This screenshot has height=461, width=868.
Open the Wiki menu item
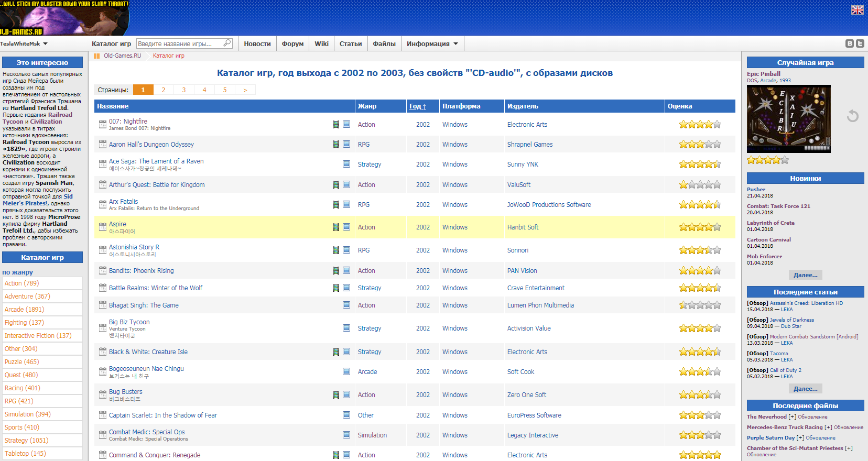[322, 44]
